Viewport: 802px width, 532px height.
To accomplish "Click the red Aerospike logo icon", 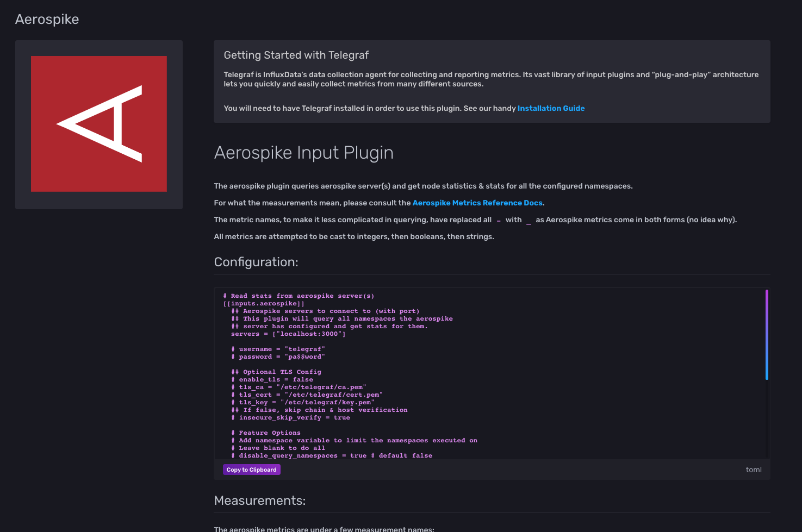I will (98, 123).
